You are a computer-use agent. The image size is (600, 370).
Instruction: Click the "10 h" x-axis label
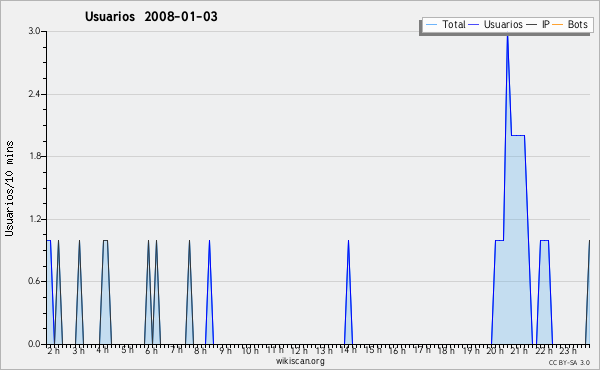(x=250, y=350)
